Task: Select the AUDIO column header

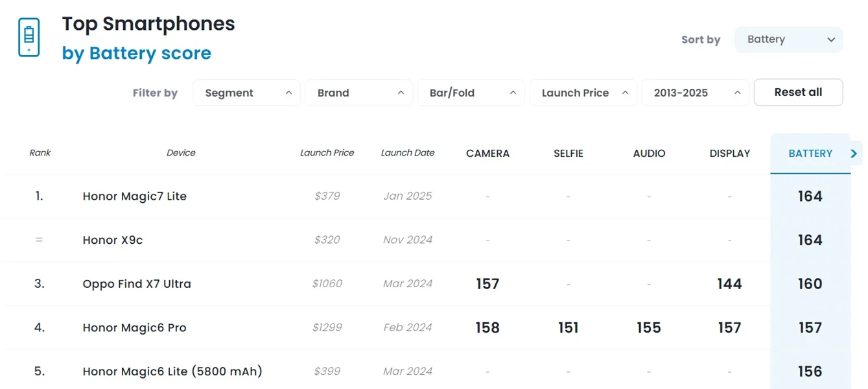Action: pos(649,153)
